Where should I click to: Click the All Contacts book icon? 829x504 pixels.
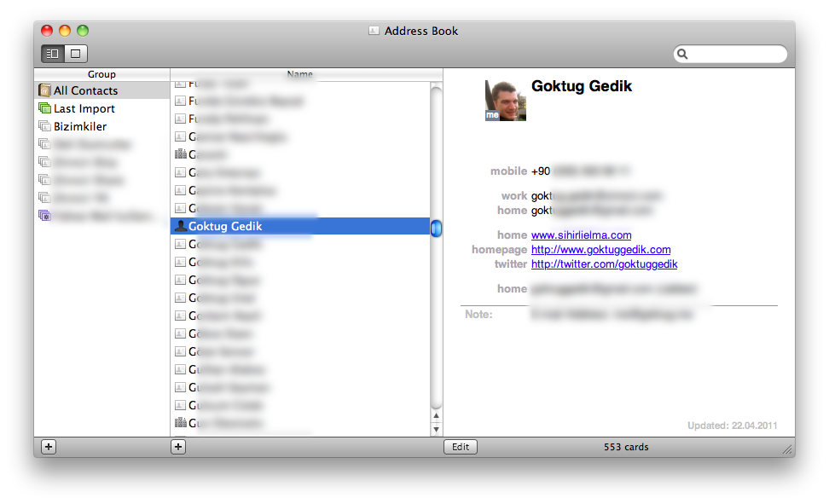pyautogui.click(x=44, y=90)
